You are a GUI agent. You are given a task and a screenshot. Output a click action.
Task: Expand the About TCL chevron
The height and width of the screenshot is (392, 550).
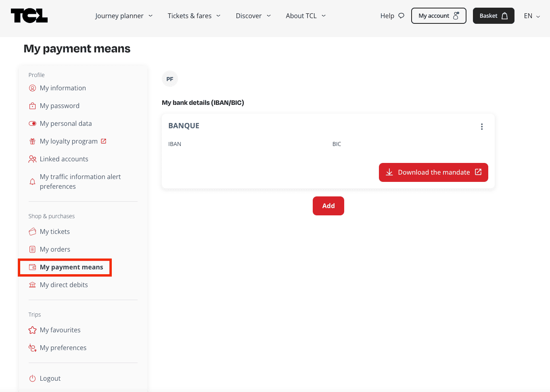[324, 16]
